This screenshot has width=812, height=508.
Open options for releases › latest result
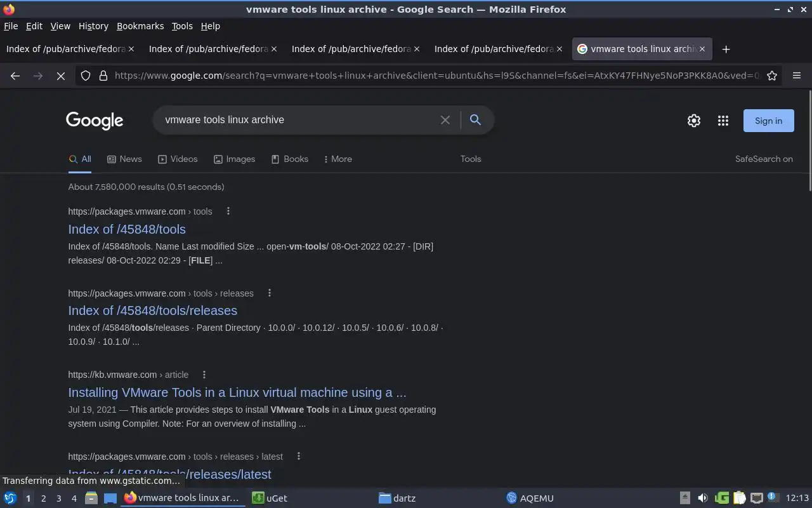coord(299,457)
